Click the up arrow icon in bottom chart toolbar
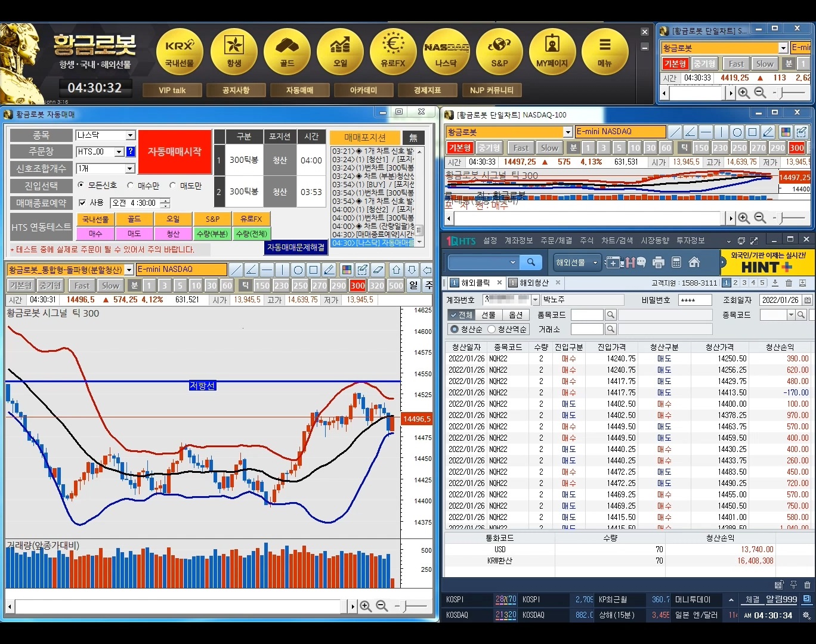Image resolution: width=816 pixels, height=644 pixels. 396,270
